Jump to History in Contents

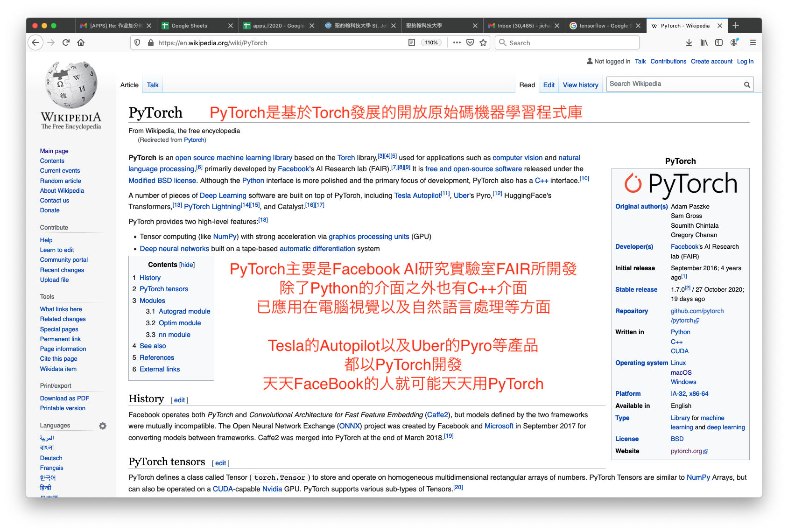[150, 278]
